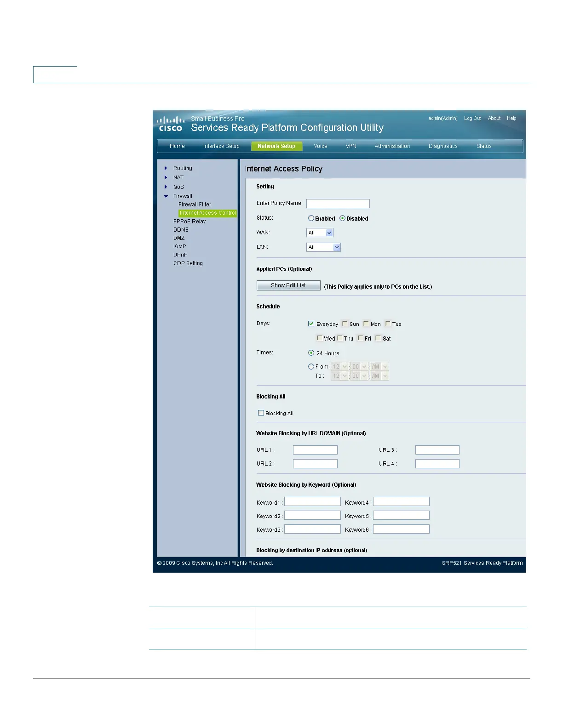The height and width of the screenshot is (728, 563).
Task: Switch to the Status tab
Action: pos(484,146)
